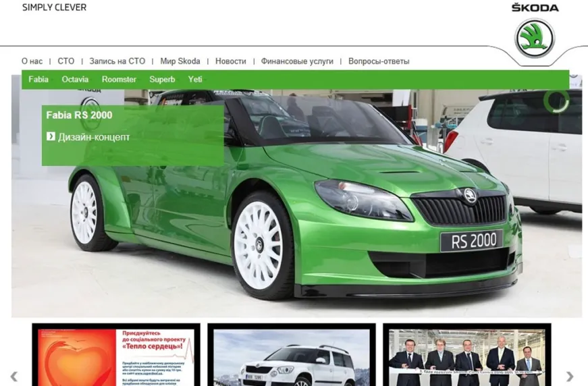The image size is (588, 386).
Task: Click the Skoda winged arrow logo
Action: pyautogui.click(x=535, y=38)
